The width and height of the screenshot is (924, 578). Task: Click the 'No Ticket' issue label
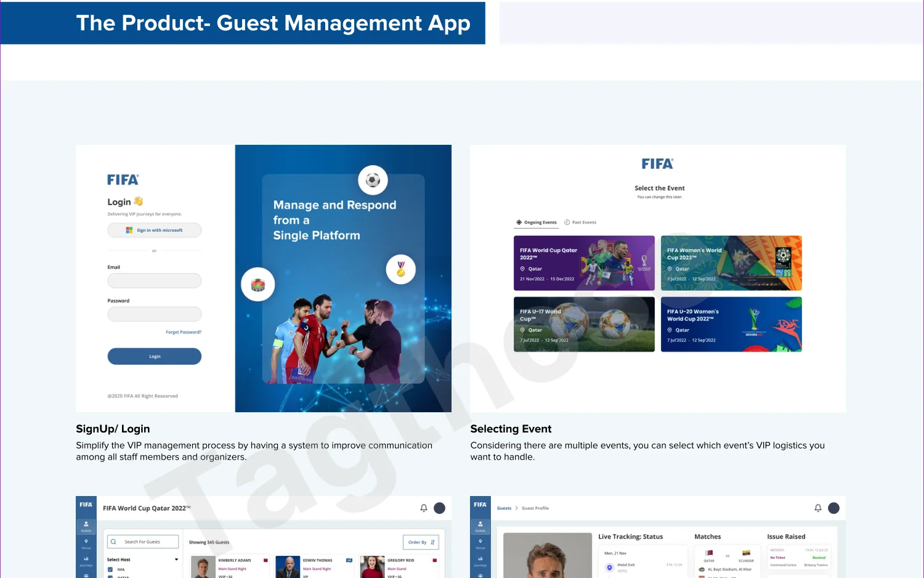click(x=777, y=558)
